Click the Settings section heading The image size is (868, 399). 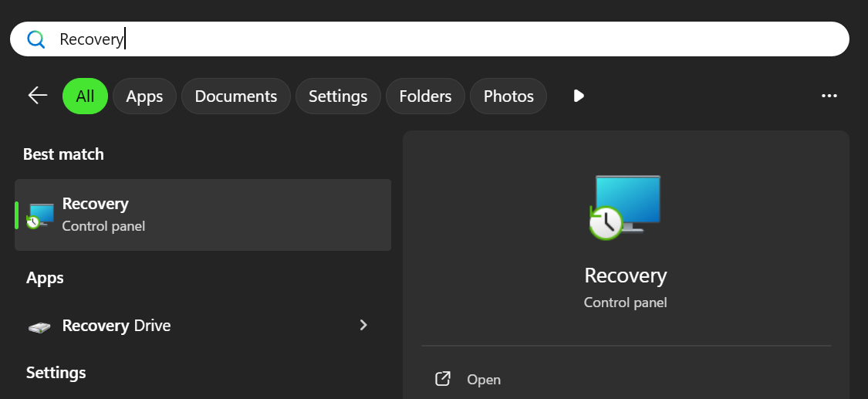(56, 373)
